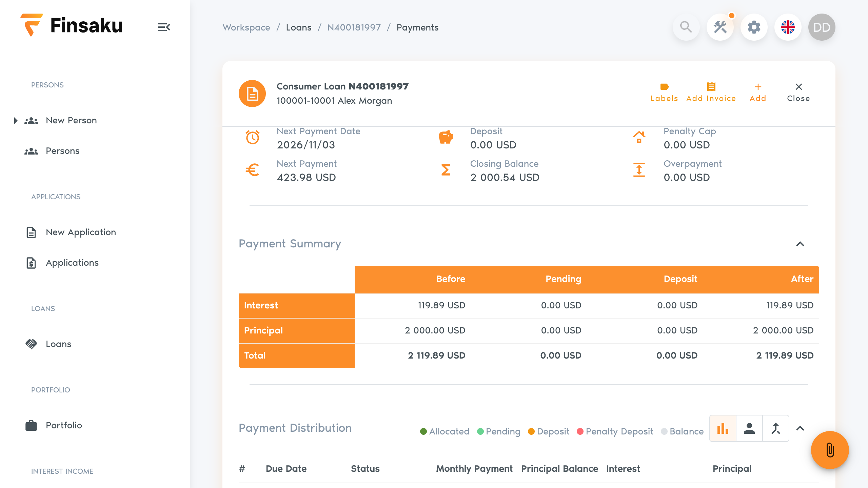Click Closing Balance value 2 000.54 USD
The width and height of the screenshot is (868, 488).
coord(505,177)
